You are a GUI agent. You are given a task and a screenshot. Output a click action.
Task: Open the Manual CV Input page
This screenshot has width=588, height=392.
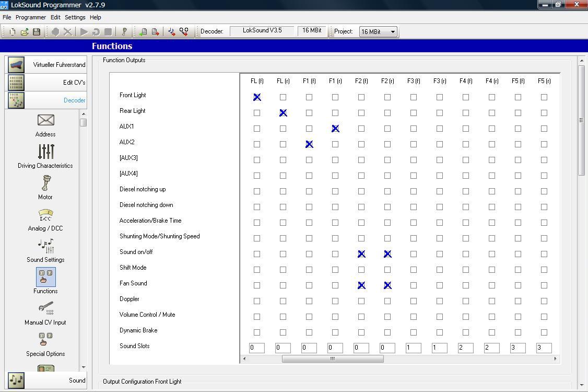[45, 314]
